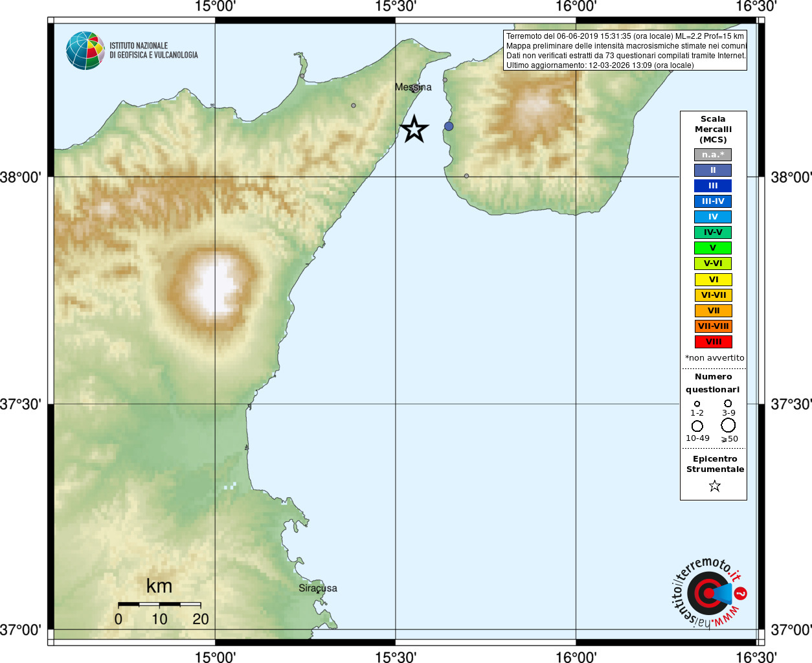Click the km scale bar
Image resolution: width=812 pixels, height=663 pixels.
click(159, 604)
